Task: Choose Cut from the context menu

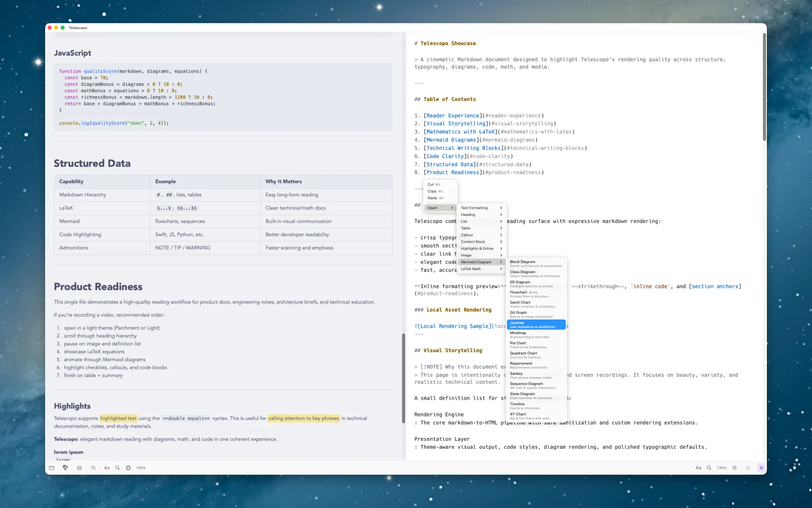Action: click(440, 184)
